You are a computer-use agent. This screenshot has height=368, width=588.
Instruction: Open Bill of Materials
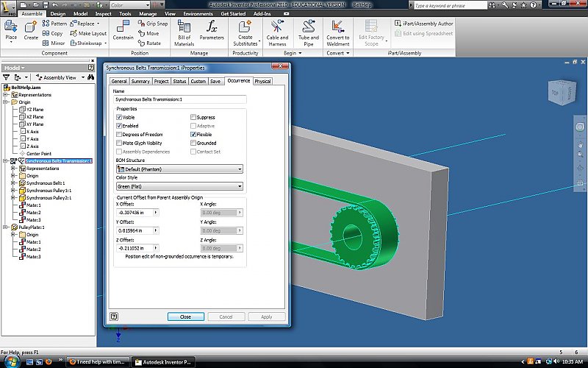click(184, 33)
